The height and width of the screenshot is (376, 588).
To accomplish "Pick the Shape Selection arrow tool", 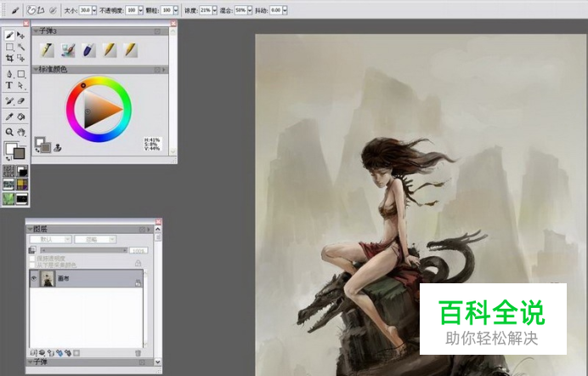I will coord(21,86).
